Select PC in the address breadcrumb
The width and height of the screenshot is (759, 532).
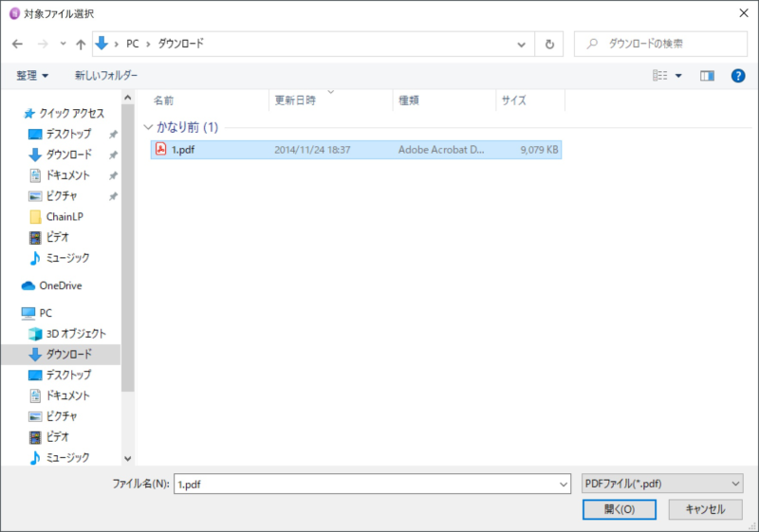point(133,44)
